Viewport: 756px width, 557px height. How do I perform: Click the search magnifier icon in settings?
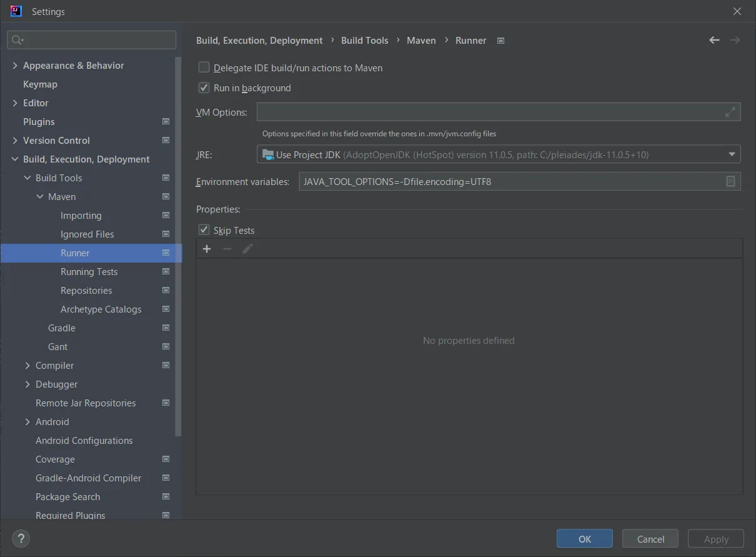(x=17, y=40)
